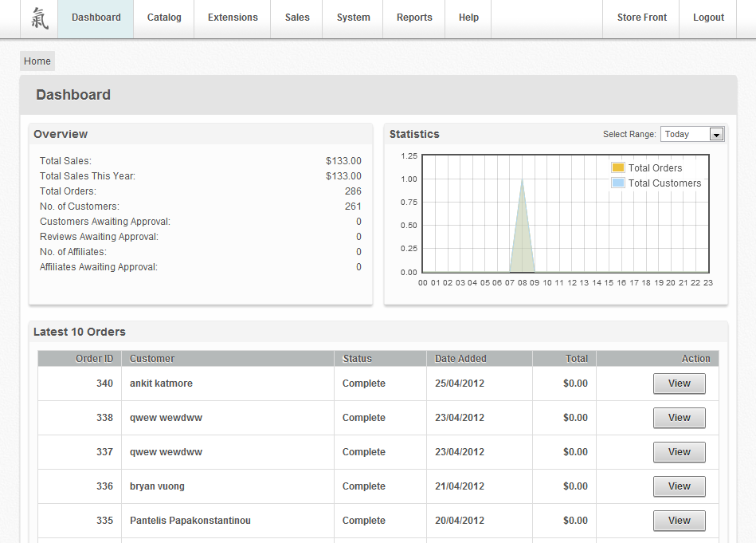Open the Sales menu
Image resolution: width=756 pixels, height=543 pixels.
297,18
